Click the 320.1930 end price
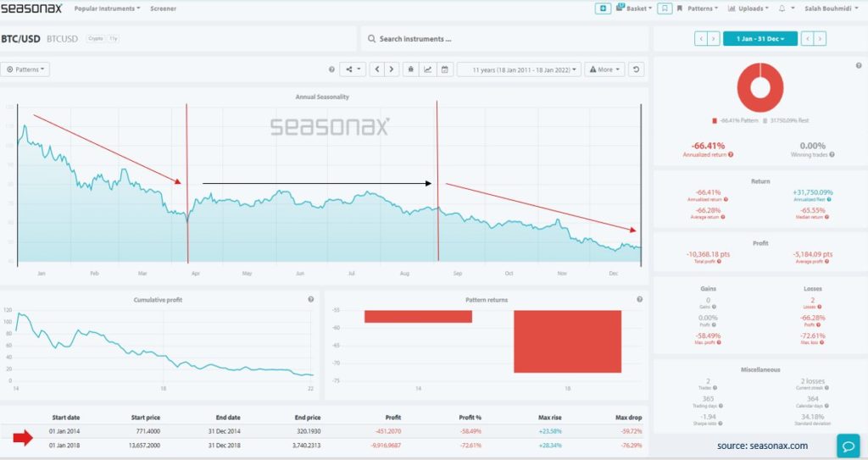868x460 pixels. point(309,431)
